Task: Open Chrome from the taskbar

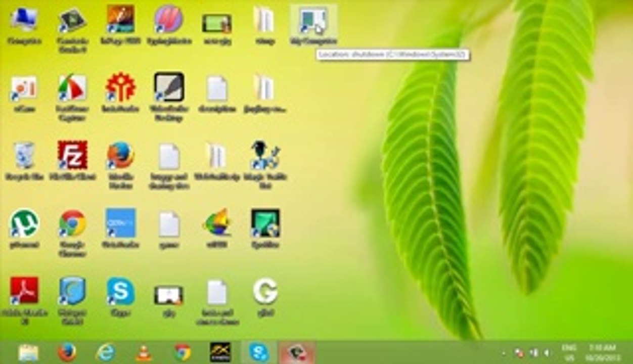Action: [183, 352]
